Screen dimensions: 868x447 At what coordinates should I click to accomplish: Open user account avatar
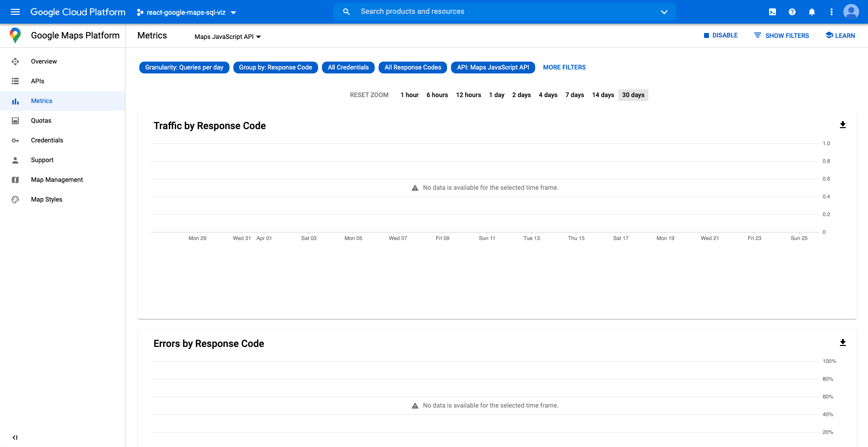click(851, 12)
